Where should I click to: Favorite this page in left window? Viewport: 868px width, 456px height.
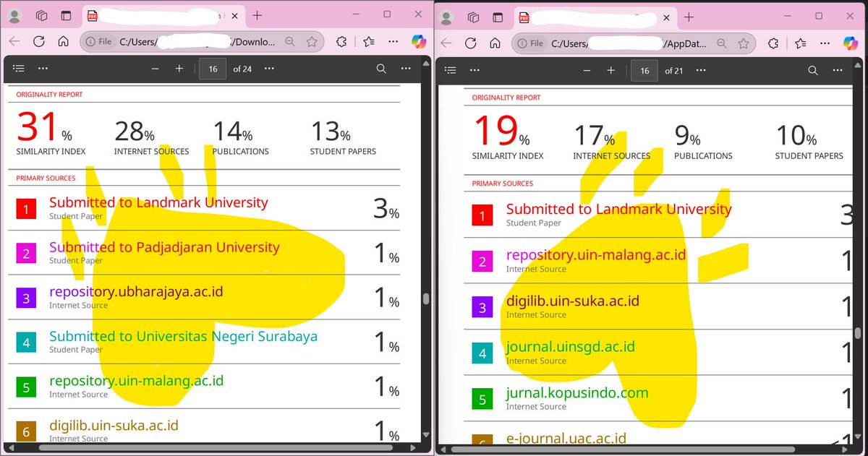(312, 42)
